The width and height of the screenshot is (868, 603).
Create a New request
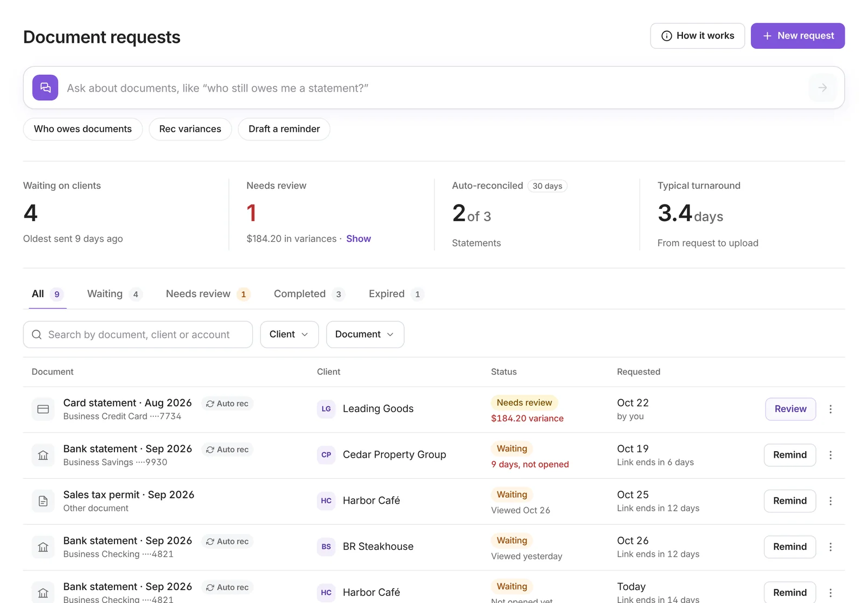[797, 36]
